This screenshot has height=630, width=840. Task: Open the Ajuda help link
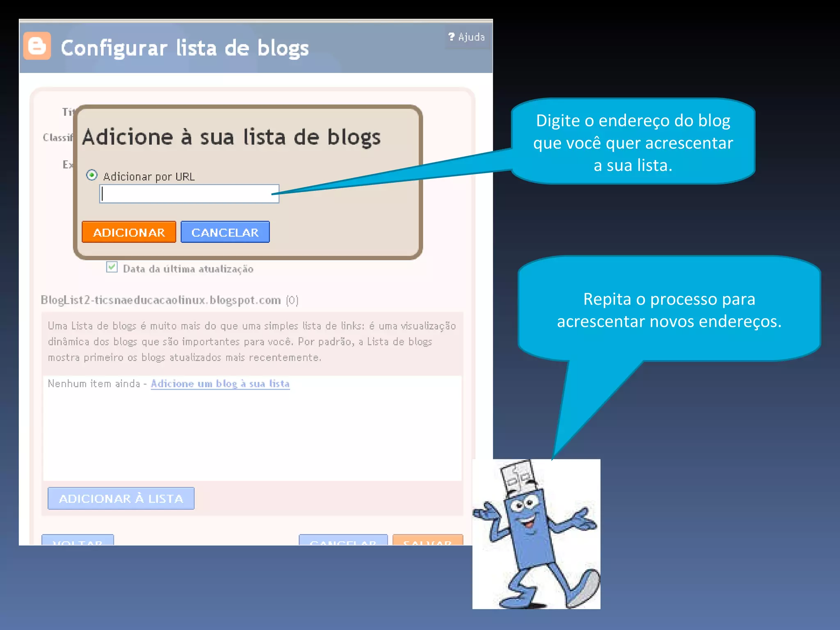(x=467, y=37)
